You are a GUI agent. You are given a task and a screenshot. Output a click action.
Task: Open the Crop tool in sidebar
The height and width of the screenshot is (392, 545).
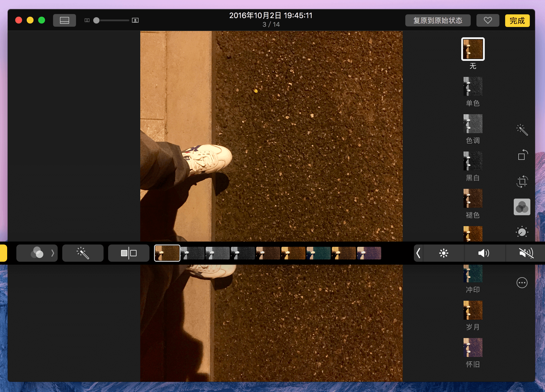pos(522,181)
